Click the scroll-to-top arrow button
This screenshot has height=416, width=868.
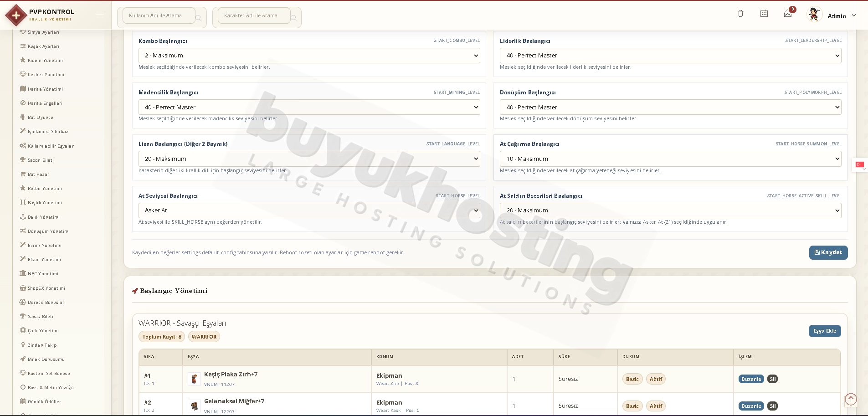point(851,399)
